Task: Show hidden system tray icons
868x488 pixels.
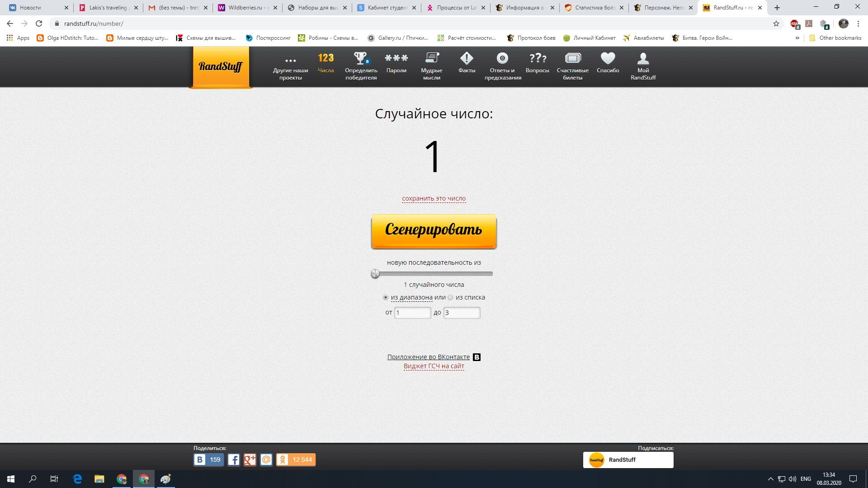Action: [770, 479]
